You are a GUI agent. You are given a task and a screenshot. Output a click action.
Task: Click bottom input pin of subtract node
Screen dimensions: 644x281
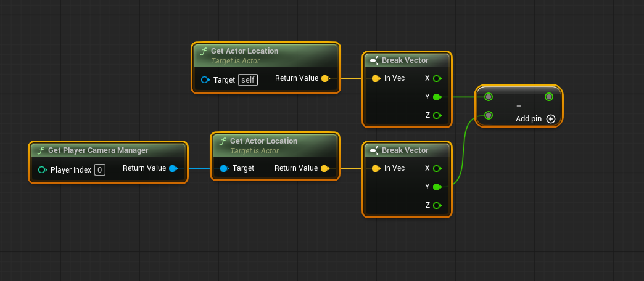tap(489, 115)
